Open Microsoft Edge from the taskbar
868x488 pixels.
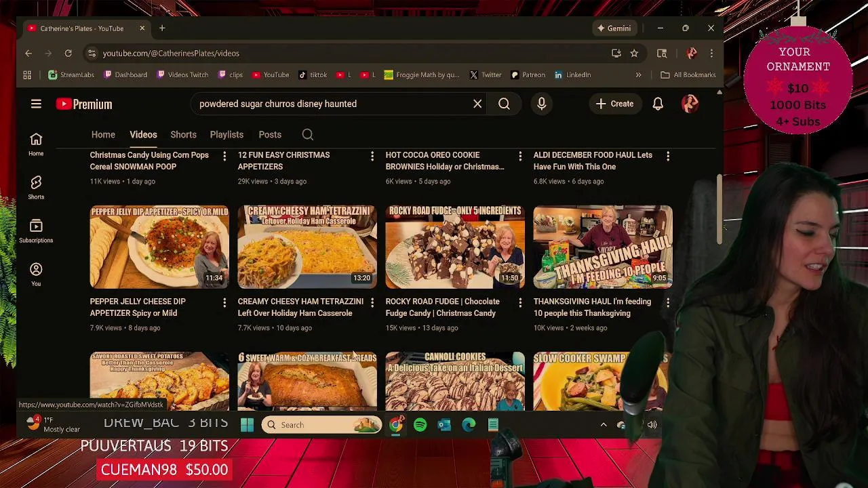469,425
